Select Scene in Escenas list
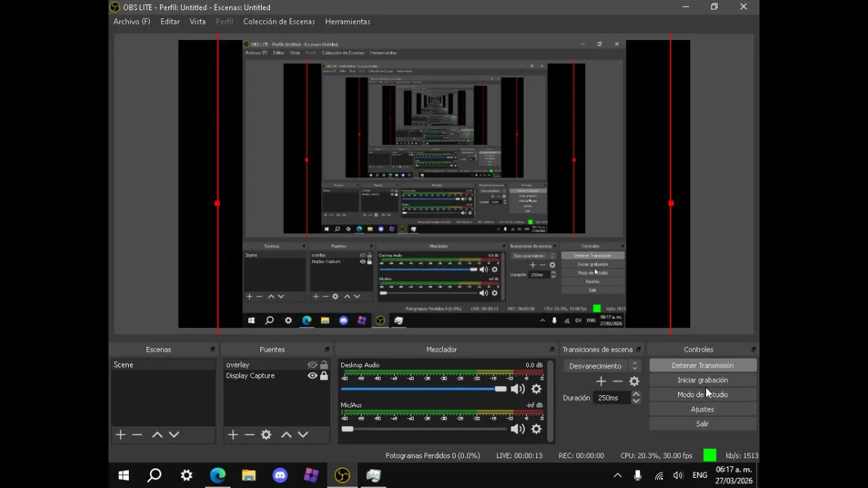The image size is (868, 488). (163, 365)
